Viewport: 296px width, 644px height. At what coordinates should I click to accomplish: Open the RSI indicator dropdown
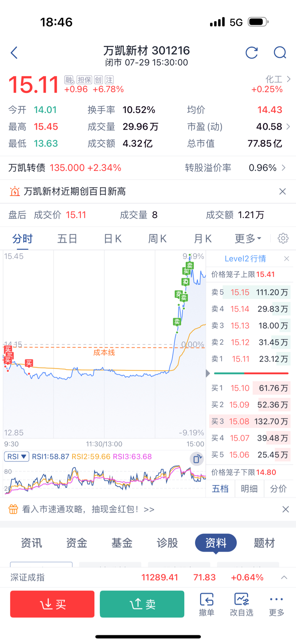click(x=17, y=456)
